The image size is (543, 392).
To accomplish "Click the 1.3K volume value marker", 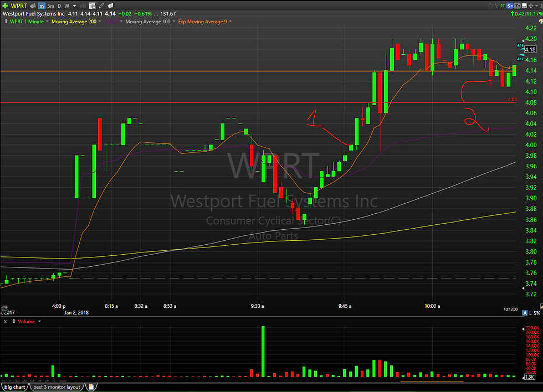I will pos(530,377).
